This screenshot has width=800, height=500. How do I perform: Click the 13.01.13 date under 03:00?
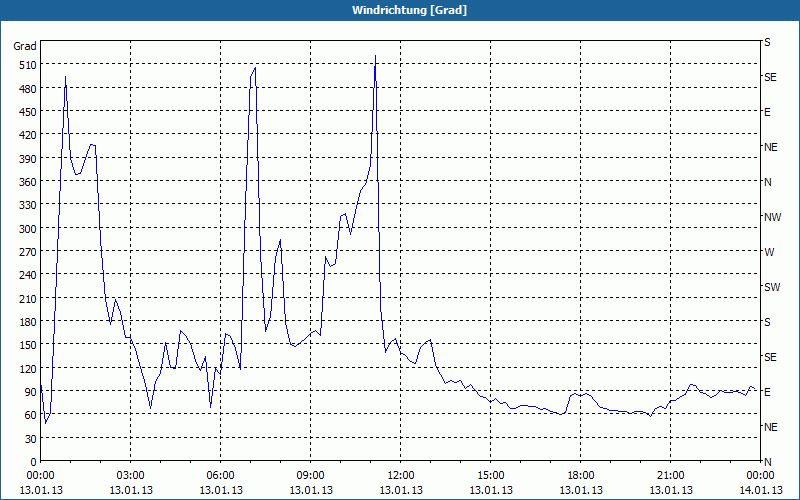pos(131,491)
